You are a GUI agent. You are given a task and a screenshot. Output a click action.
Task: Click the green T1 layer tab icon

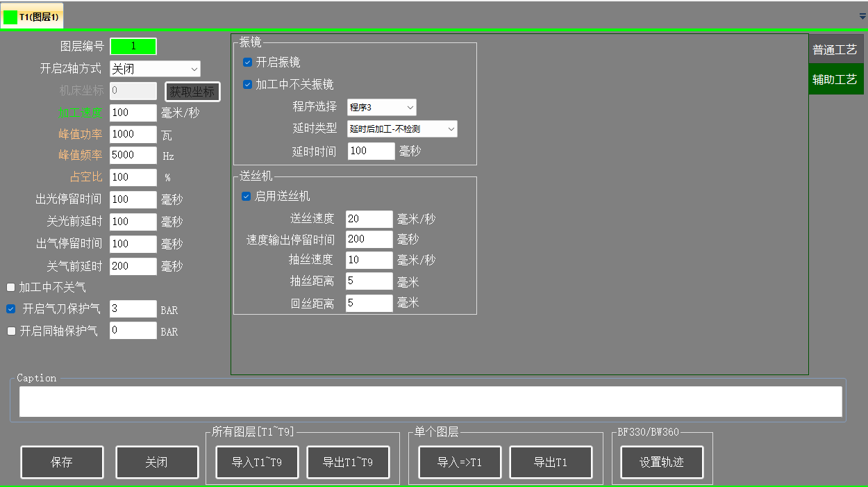pos(10,17)
